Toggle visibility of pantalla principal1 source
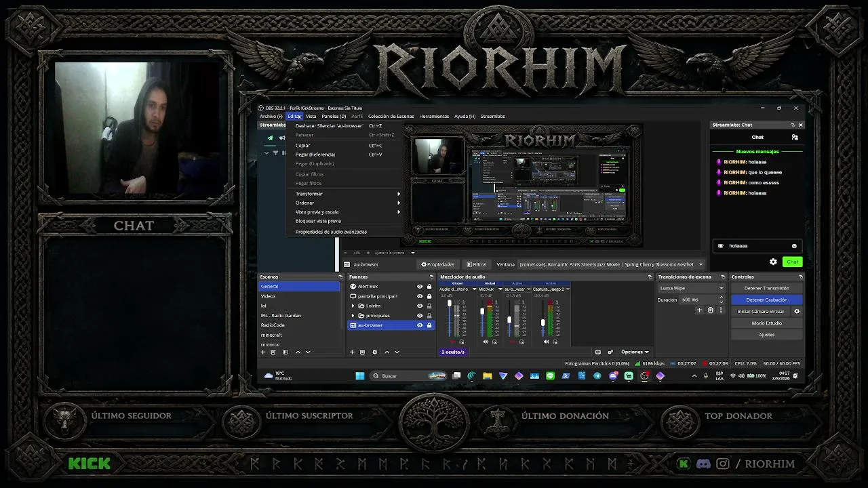 (x=420, y=296)
